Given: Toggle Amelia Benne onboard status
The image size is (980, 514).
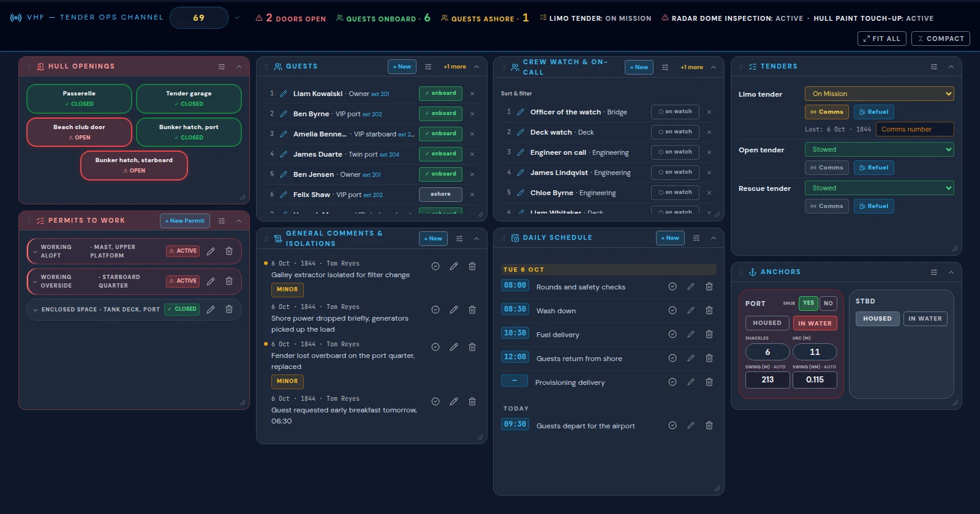Looking at the screenshot, I should click(440, 133).
